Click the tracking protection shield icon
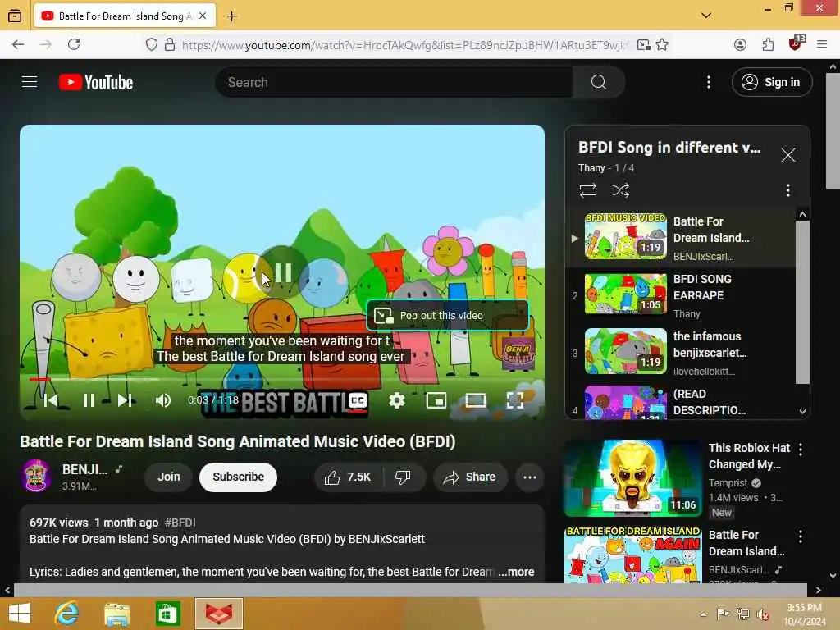 coord(152,44)
